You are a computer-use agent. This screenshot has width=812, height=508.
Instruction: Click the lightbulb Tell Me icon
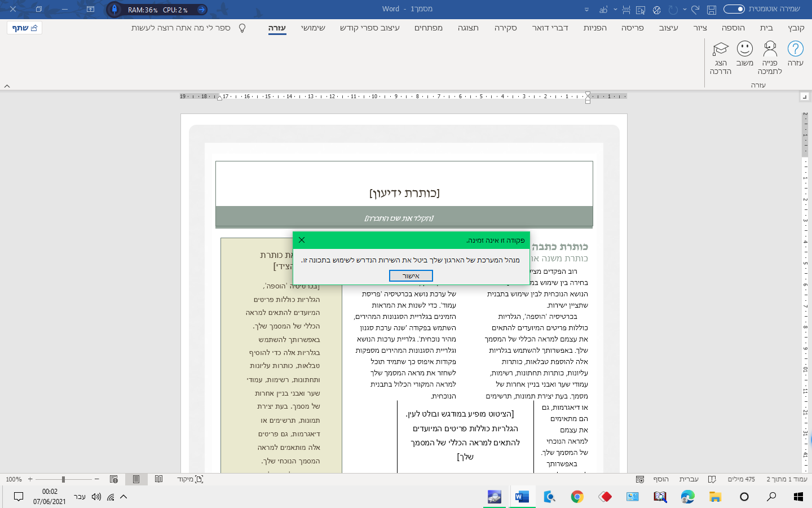coord(242,28)
